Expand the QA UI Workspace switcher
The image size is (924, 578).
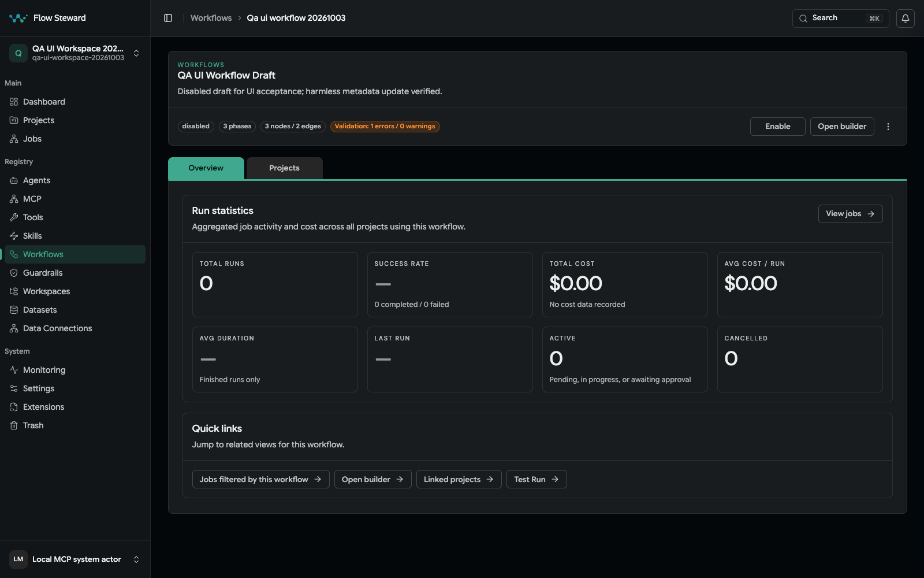(75, 53)
